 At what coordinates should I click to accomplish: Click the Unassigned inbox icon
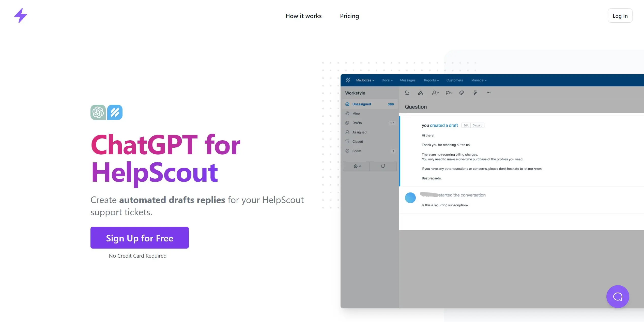pos(347,104)
